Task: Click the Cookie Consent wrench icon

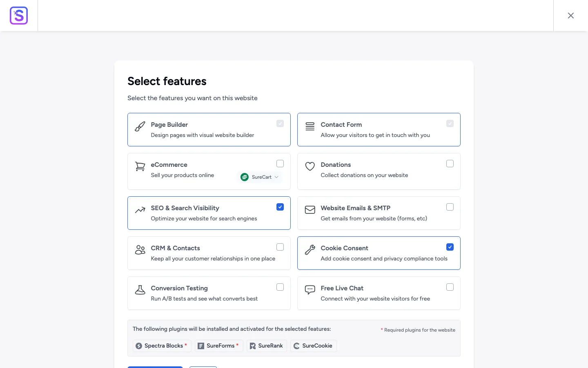Action: pos(310,250)
